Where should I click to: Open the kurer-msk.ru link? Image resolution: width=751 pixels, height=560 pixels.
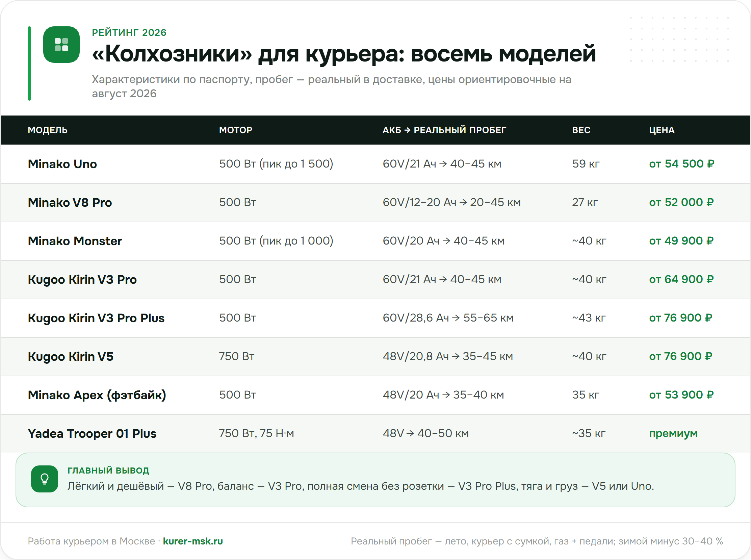(193, 541)
